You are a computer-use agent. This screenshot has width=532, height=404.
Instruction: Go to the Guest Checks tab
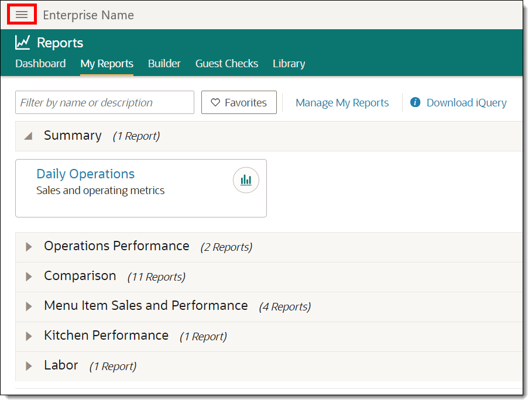point(226,64)
